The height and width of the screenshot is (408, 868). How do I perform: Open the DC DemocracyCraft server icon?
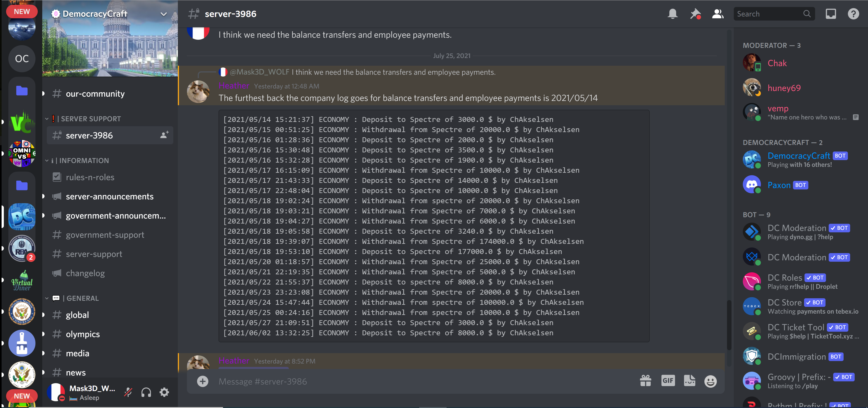(x=21, y=217)
